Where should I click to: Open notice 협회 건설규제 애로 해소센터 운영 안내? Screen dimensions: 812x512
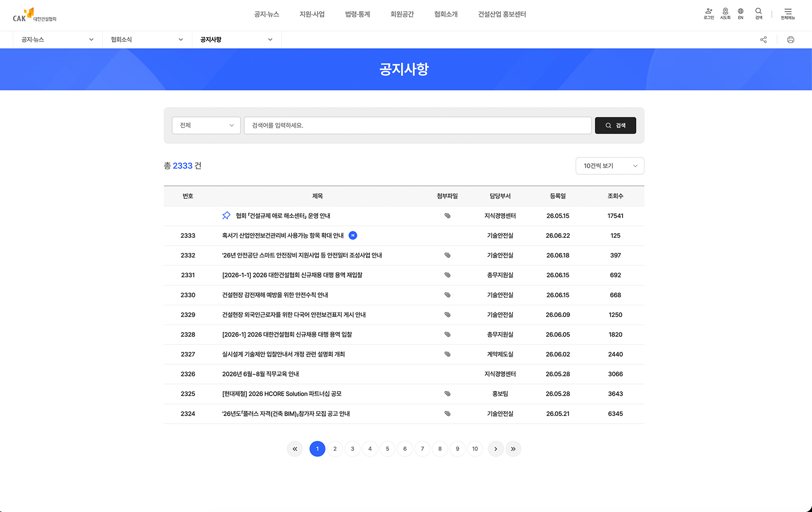283,216
